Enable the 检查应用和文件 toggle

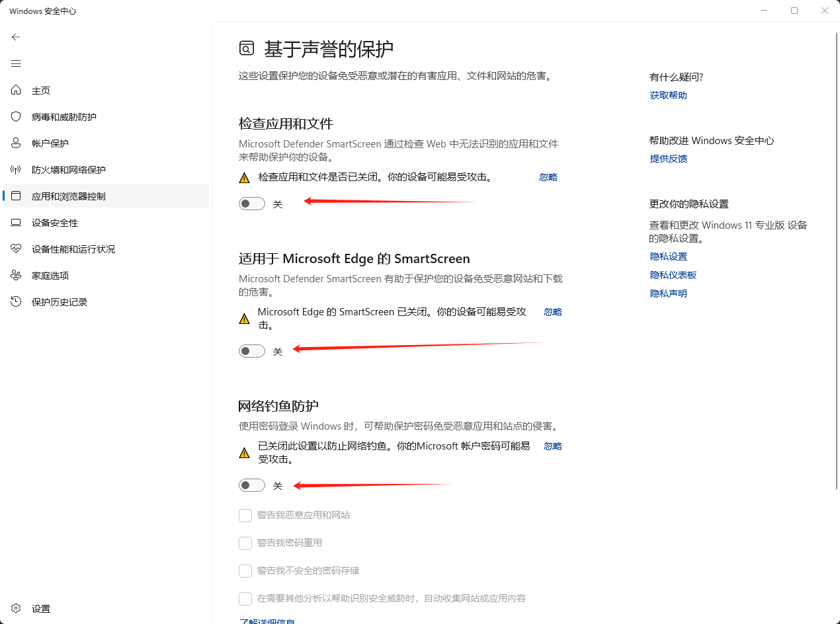tap(251, 203)
